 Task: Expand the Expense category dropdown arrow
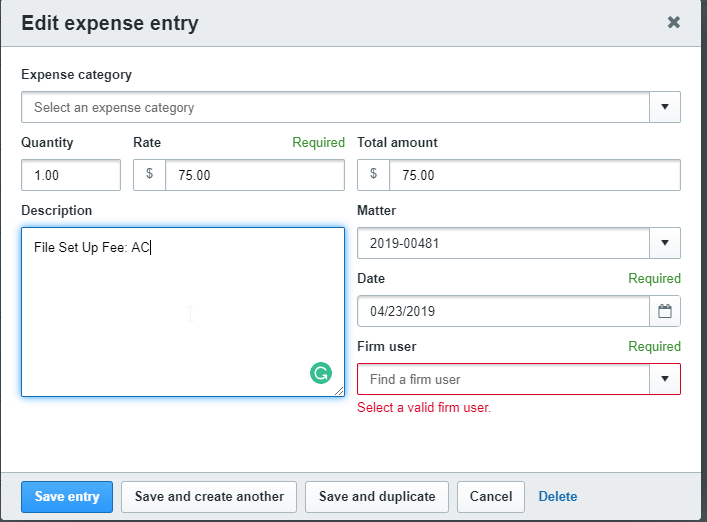coord(665,107)
